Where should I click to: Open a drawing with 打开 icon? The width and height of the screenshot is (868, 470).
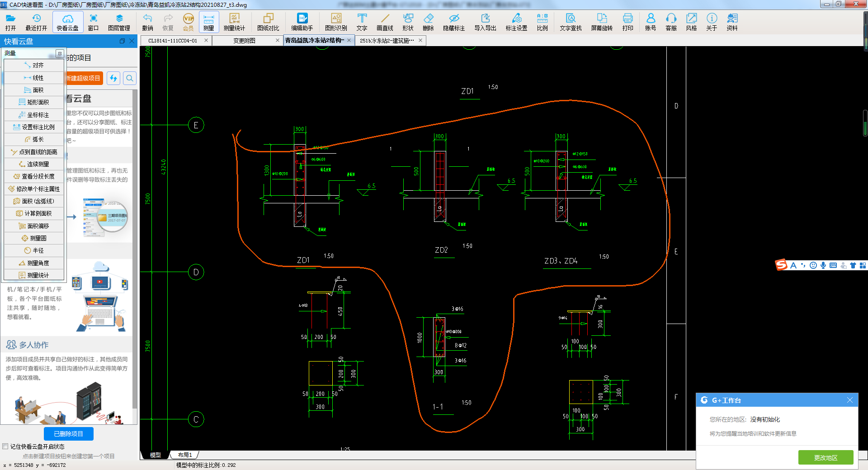click(10, 22)
